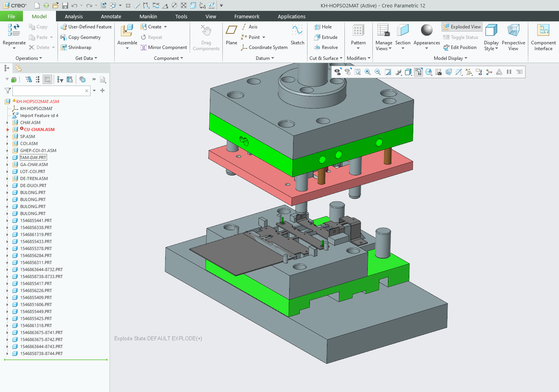The width and height of the screenshot is (559, 392).
Task: Expand the CHAY.ASM tree node
Action: [7, 122]
